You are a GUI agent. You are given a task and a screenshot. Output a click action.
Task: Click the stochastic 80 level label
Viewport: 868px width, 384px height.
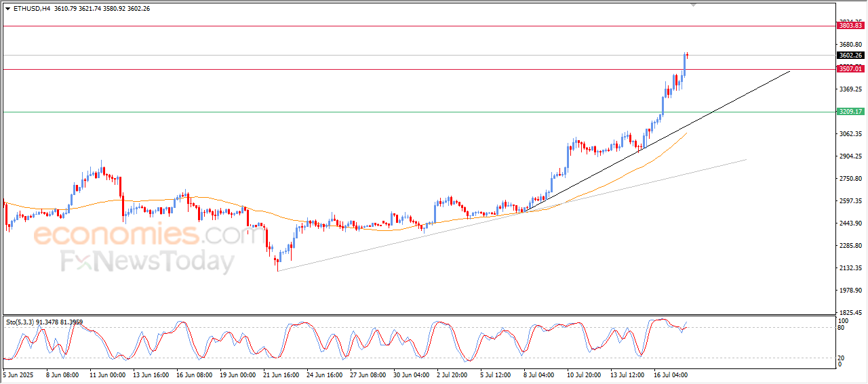tap(842, 328)
